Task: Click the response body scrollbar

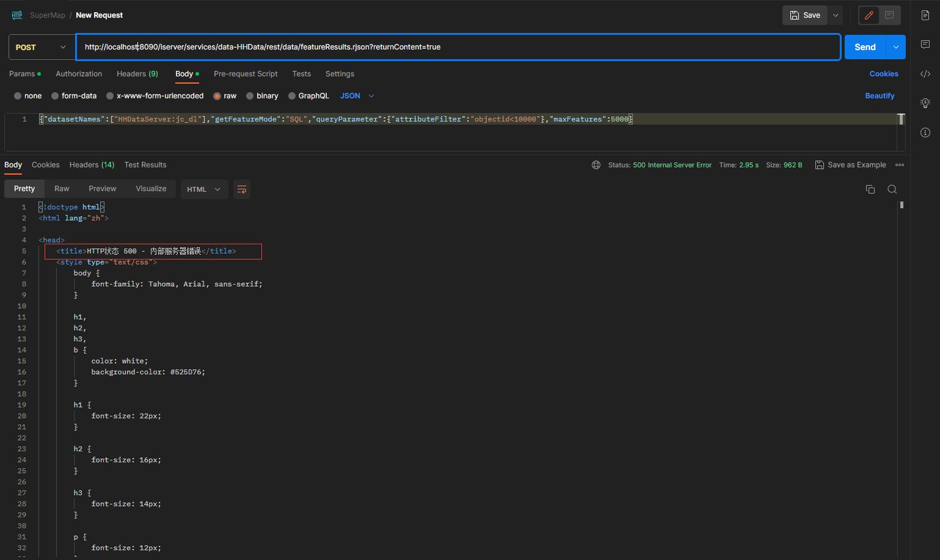Action: [x=902, y=205]
